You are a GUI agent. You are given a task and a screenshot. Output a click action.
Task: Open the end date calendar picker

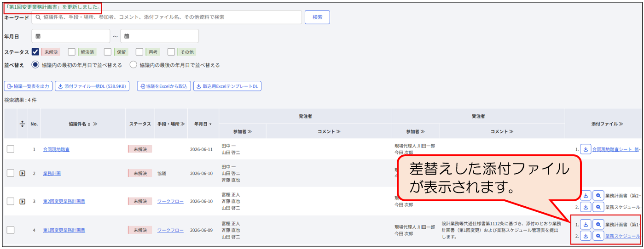click(127, 36)
